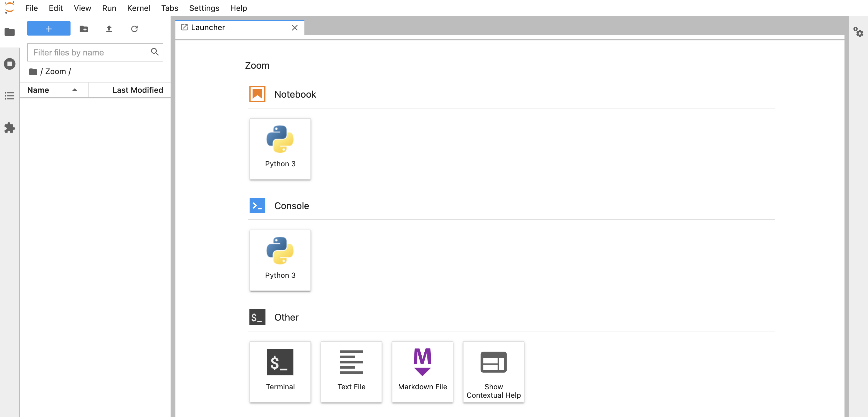The height and width of the screenshot is (417, 868).
Task: Launch Python 3 Notebook
Action: tap(280, 149)
